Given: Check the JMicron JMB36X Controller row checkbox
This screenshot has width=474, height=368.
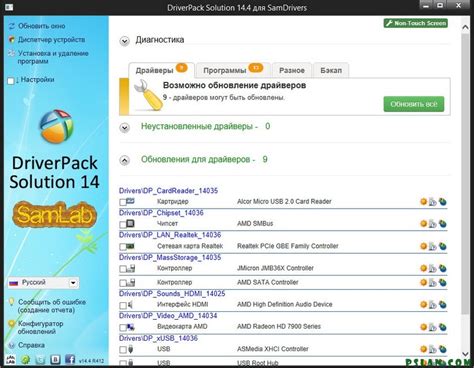Looking at the screenshot, I should coord(123,269).
